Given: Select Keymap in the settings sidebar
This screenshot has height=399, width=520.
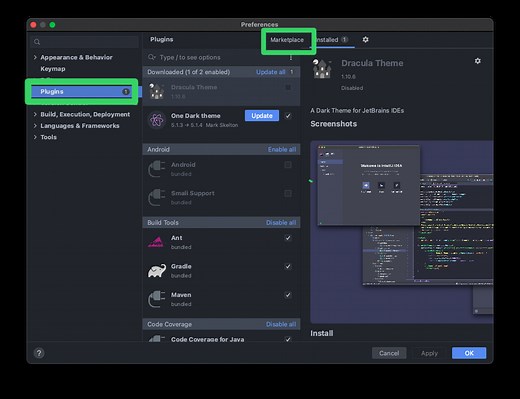Looking at the screenshot, I should click(x=53, y=69).
